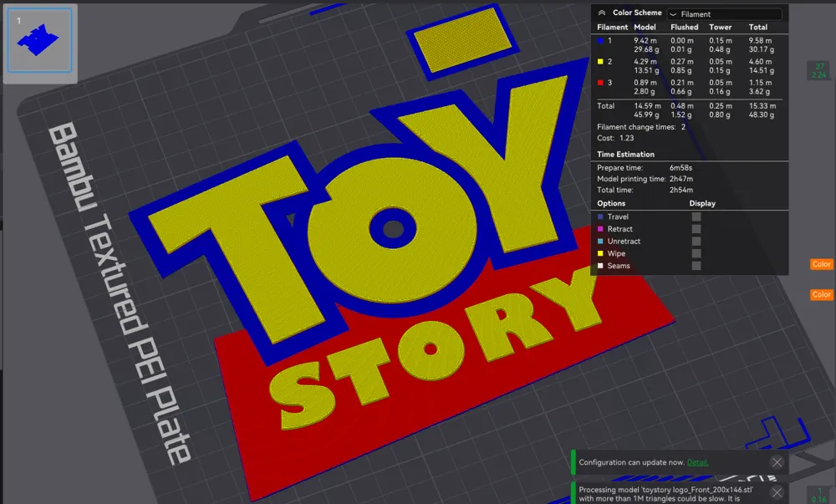This screenshot has height=504, width=836.
Task: Open the Detail link in configuration notification
Action: tap(697, 462)
